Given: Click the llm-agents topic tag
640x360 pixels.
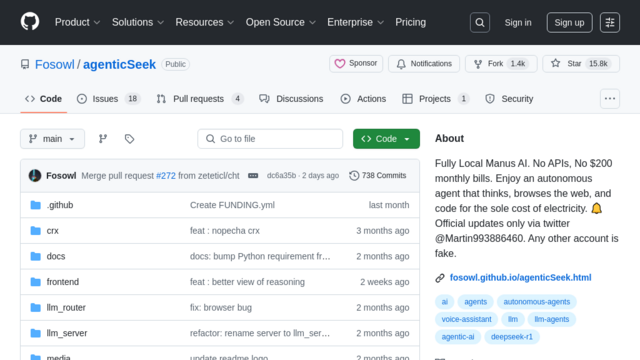Looking at the screenshot, I should pos(551,319).
